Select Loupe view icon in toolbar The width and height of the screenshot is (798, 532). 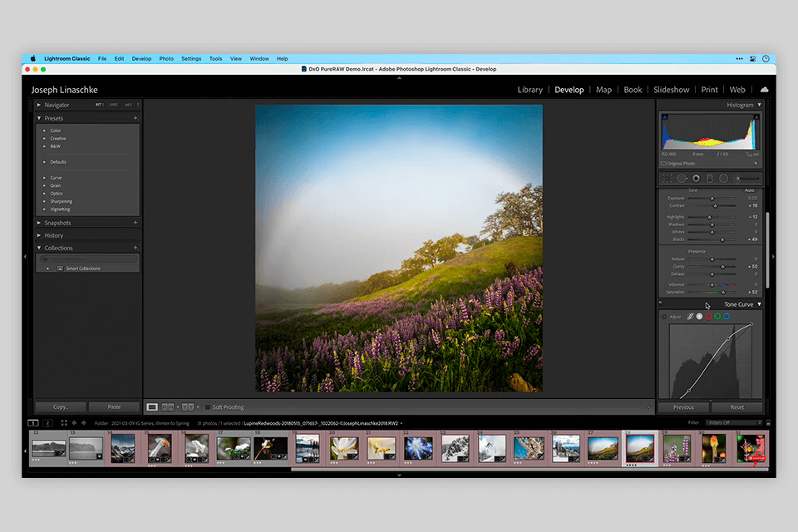[x=151, y=407]
